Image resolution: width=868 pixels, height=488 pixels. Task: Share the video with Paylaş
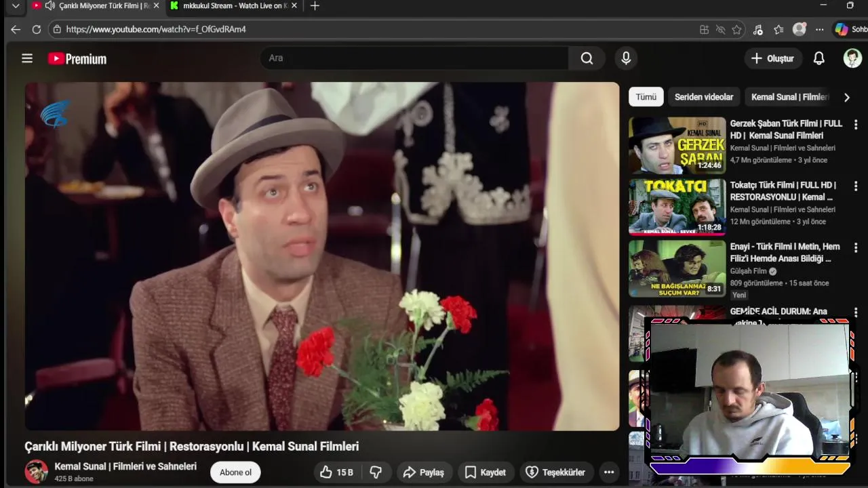tap(424, 472)
